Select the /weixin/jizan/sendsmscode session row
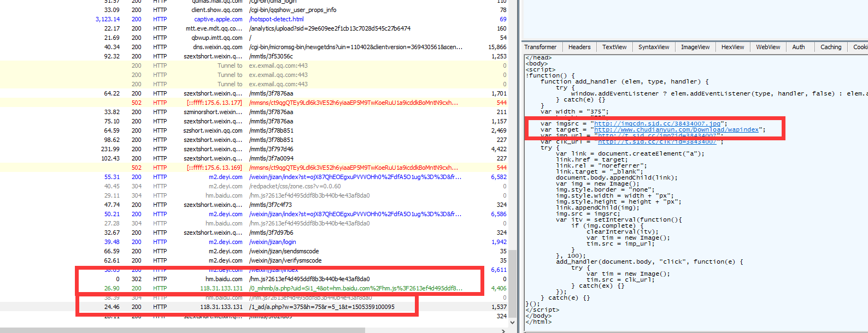Image resolution: width=868 pixels, height=333 pixels. tap(254, 251)
